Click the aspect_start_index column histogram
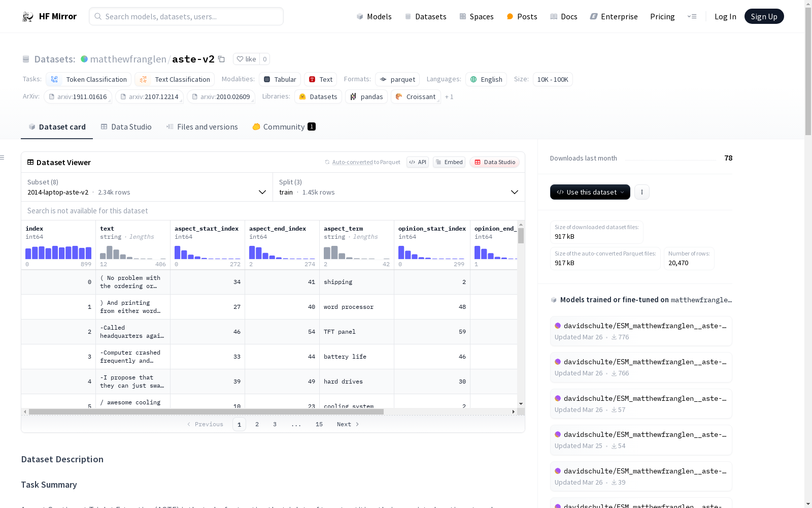Screen dimensions: 812x508 [208, 252]
